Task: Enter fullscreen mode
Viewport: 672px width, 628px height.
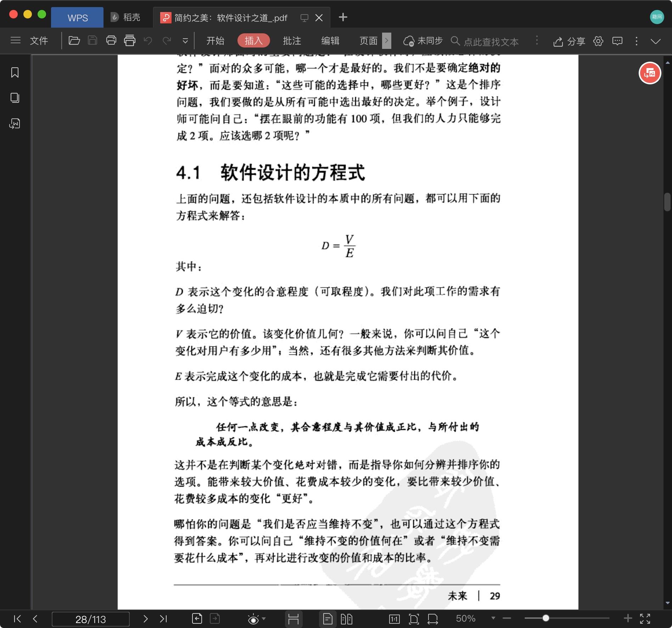Action: [645, 619]
